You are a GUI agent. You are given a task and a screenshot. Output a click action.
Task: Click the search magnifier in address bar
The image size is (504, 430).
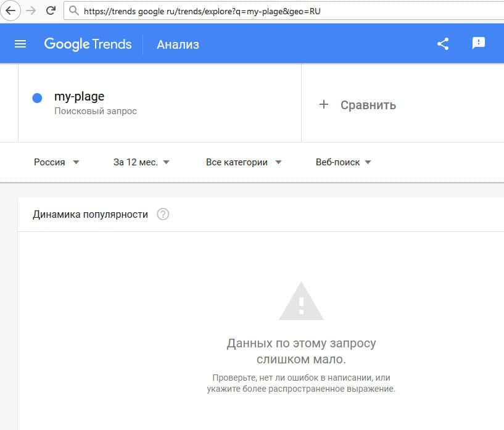pyautogui.click(x=73, y=11)
